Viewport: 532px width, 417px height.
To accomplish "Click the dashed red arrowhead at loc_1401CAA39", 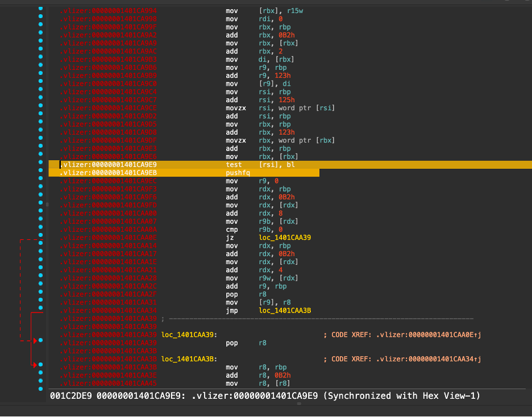I will click(35, 340).
